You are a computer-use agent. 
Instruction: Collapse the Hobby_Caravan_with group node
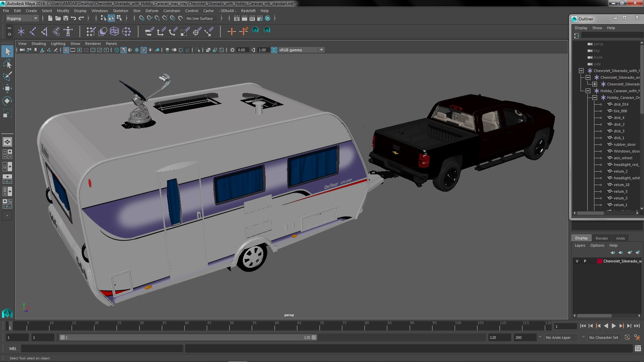(x=588, y=91)
